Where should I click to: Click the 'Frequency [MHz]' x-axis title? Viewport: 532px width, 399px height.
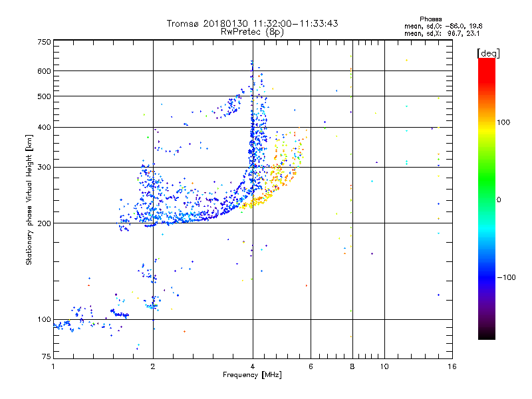[252, 375]
